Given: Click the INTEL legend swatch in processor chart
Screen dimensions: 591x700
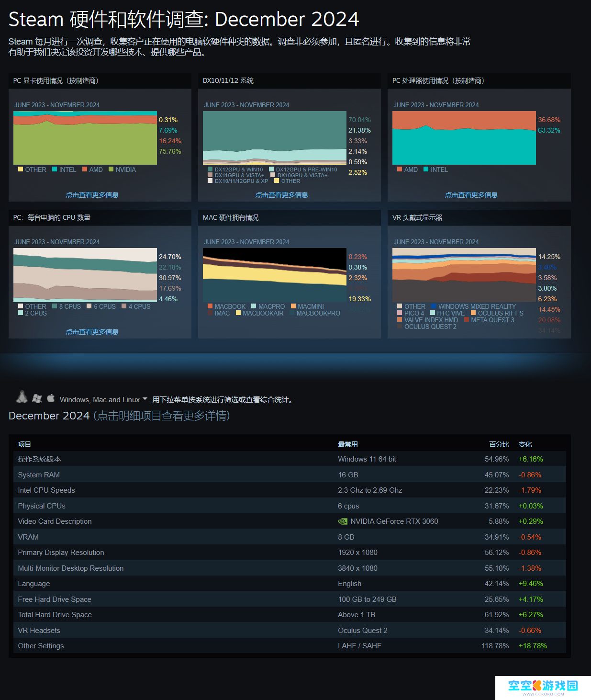Looking at the screenshot, I should 426,169.
